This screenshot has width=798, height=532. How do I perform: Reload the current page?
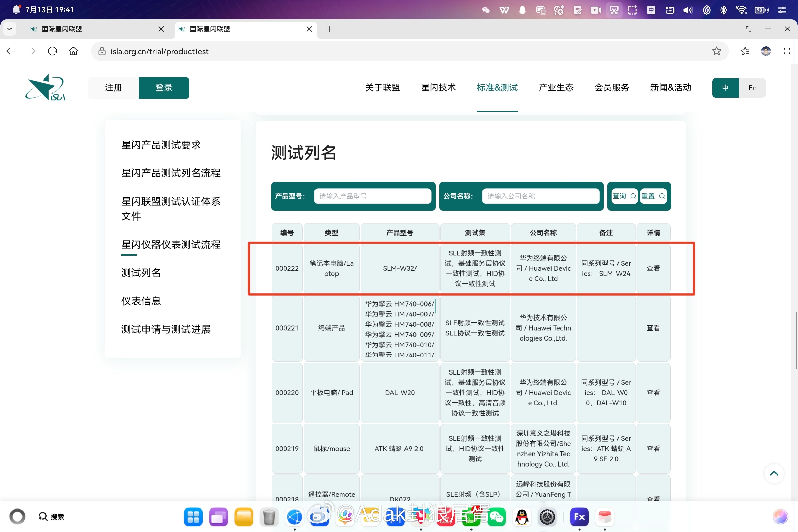tap(53, 51)
